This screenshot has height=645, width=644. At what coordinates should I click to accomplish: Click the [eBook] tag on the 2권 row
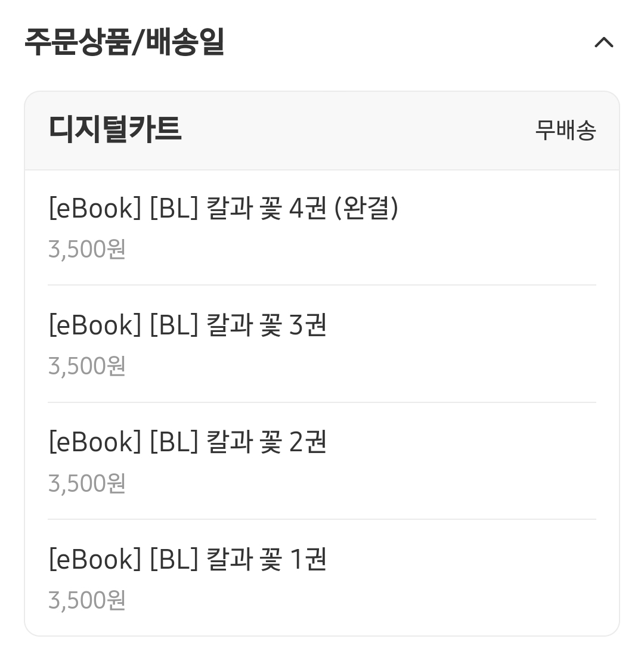click(x=95, y=442)
